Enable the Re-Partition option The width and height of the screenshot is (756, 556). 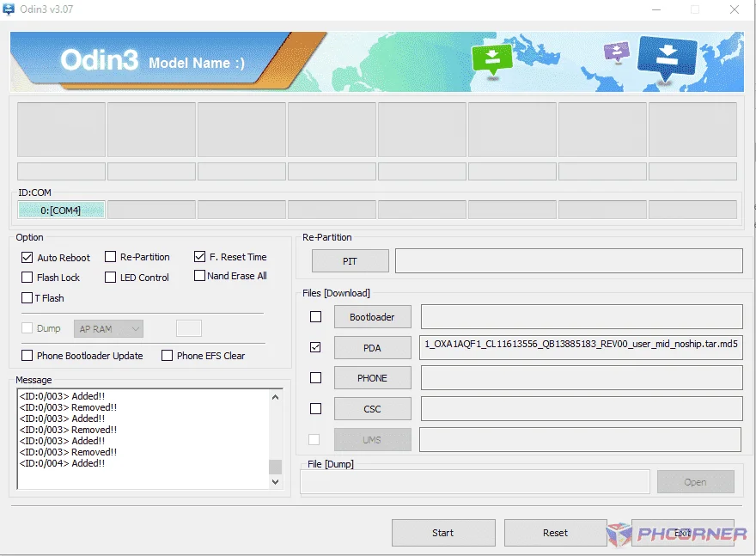[x=111, y=257]
